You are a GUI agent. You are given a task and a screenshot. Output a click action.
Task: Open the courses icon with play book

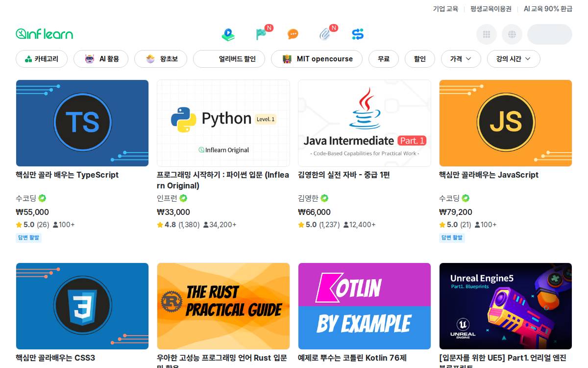click(228, 34)
